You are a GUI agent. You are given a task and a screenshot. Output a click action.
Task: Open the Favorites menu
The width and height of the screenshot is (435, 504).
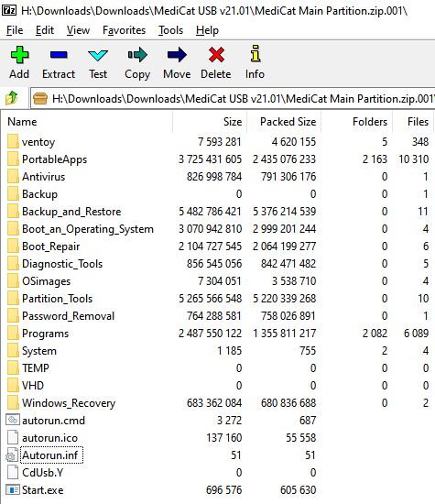(x=124, y=30)
